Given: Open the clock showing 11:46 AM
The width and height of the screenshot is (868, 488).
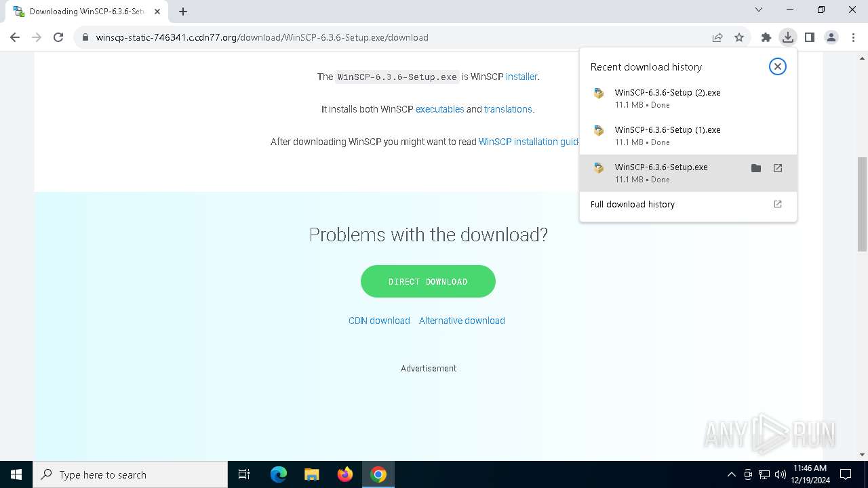Looking at the screenshot, I should tap(810, 474).
